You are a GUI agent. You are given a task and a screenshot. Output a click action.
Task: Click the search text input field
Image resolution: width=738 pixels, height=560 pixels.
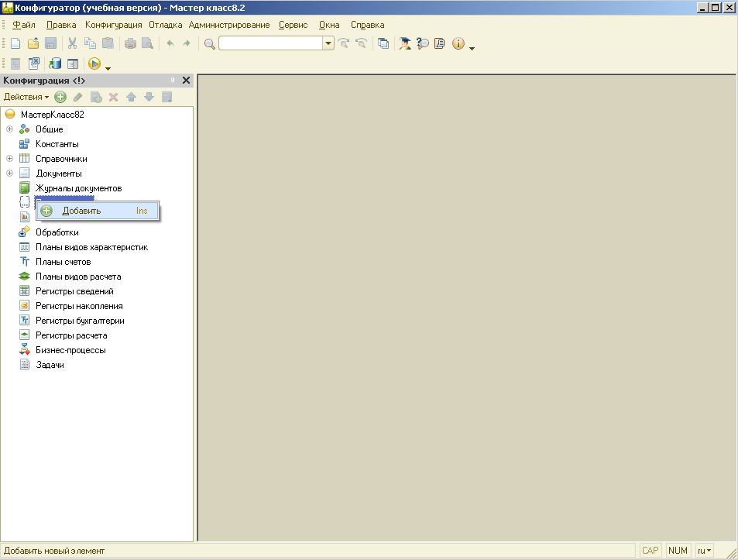(270, 43)
